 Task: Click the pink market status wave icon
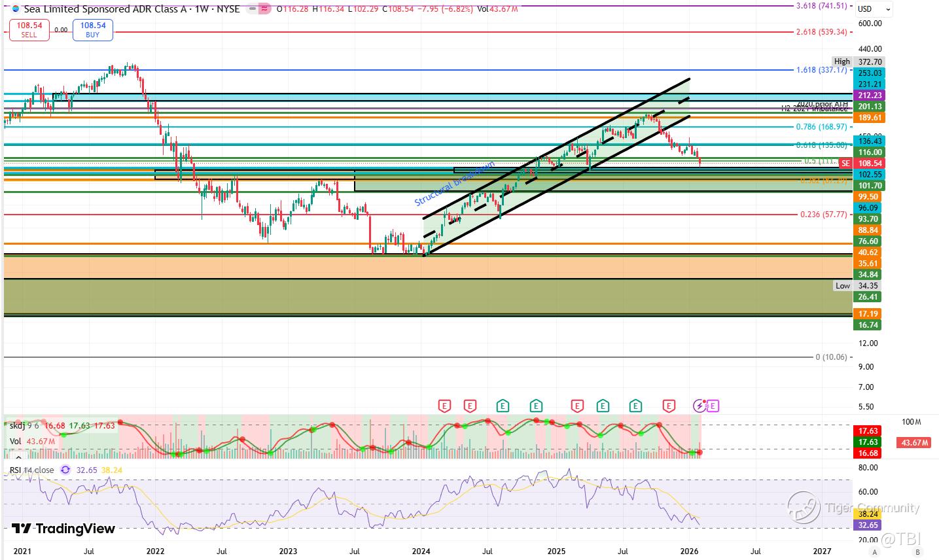pyautogui.click(x=264, y=9)
